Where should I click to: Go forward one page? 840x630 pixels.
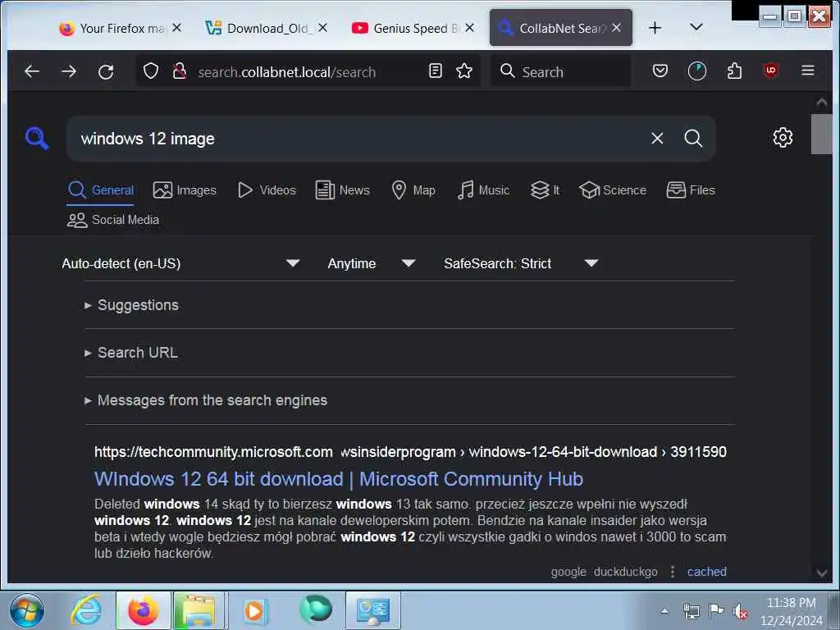(69, 71)
